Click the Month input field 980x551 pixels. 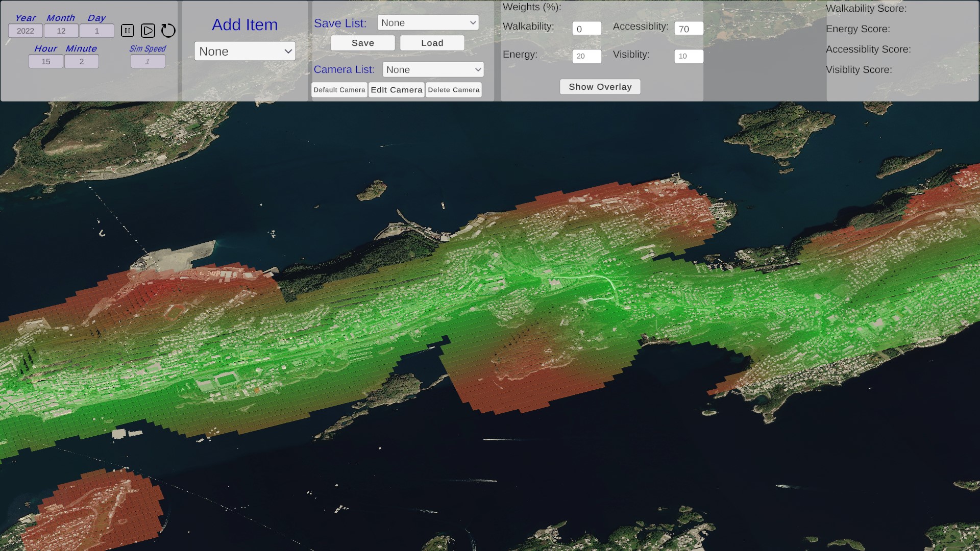61,31
